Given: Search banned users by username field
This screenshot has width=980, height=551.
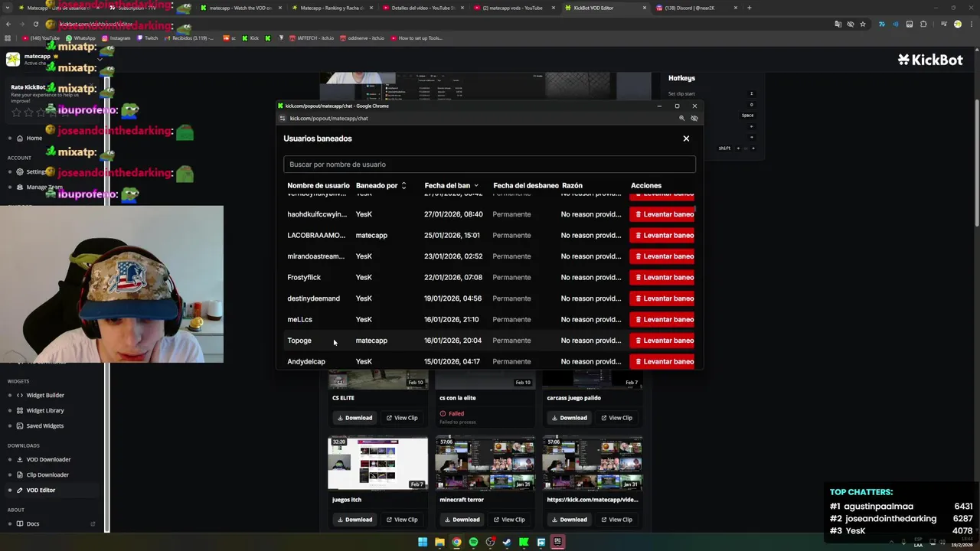Looking at the screenshot, I should pos(489,165).
